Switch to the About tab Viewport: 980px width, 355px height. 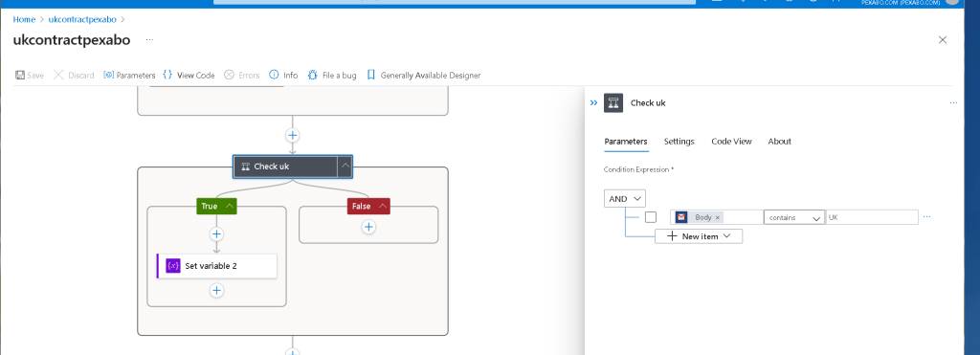(779, 142)
